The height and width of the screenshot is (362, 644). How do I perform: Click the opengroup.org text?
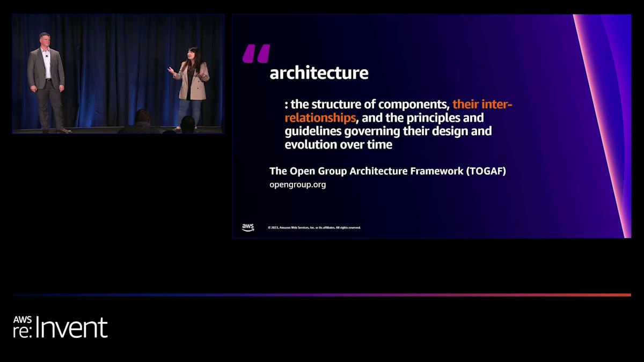pos(297,184)
